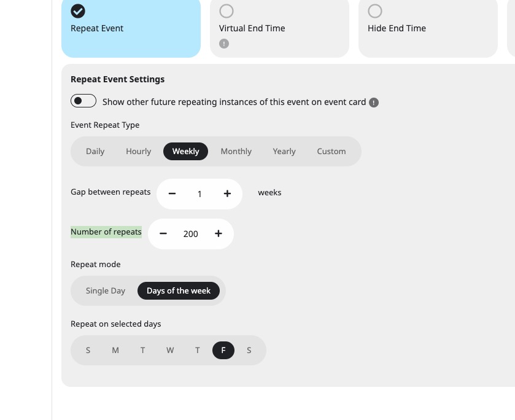515x420 pixels.
Task: Select Days of the week mode
Action: pos(179,291)
